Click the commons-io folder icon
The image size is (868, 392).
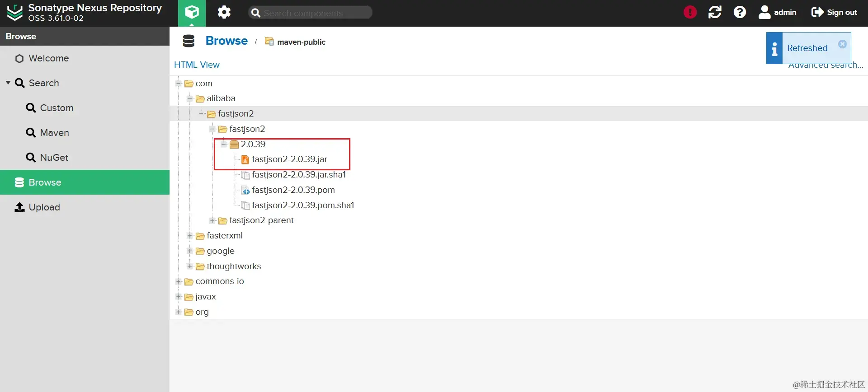(x=189, y=282)
